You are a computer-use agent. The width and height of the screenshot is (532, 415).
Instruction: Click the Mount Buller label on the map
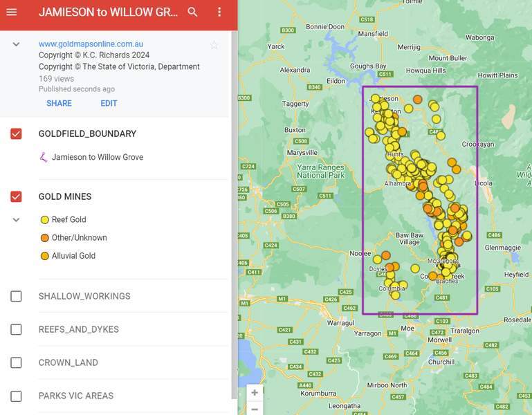coord(448,58)
